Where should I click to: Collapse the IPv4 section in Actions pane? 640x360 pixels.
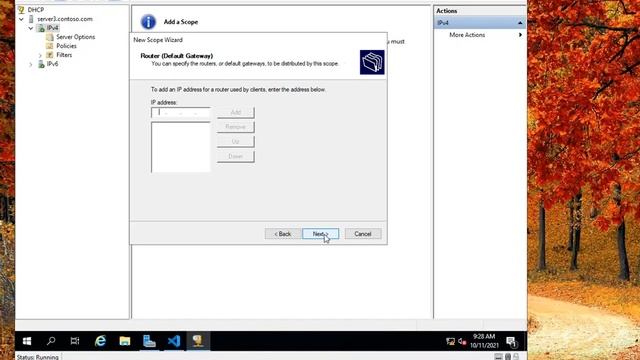[520, 23]
